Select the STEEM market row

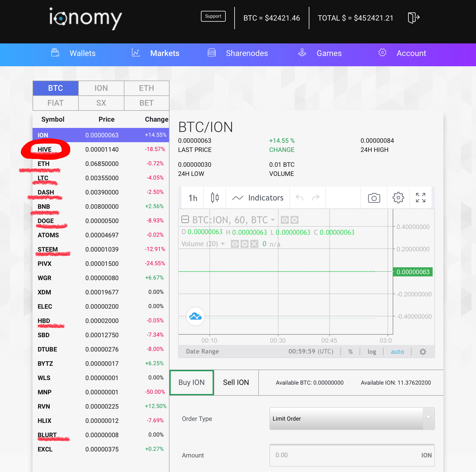click(x=101, y=249)
